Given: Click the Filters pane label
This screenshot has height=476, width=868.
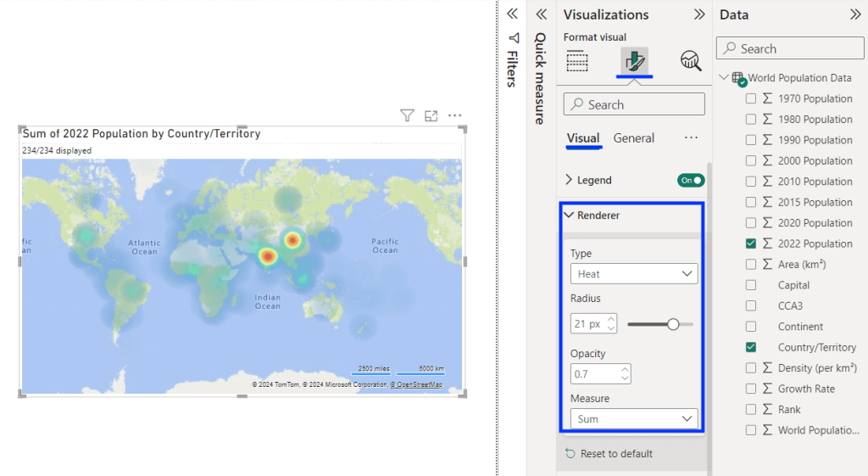Looking at the screenshot, I should point(513,69).
